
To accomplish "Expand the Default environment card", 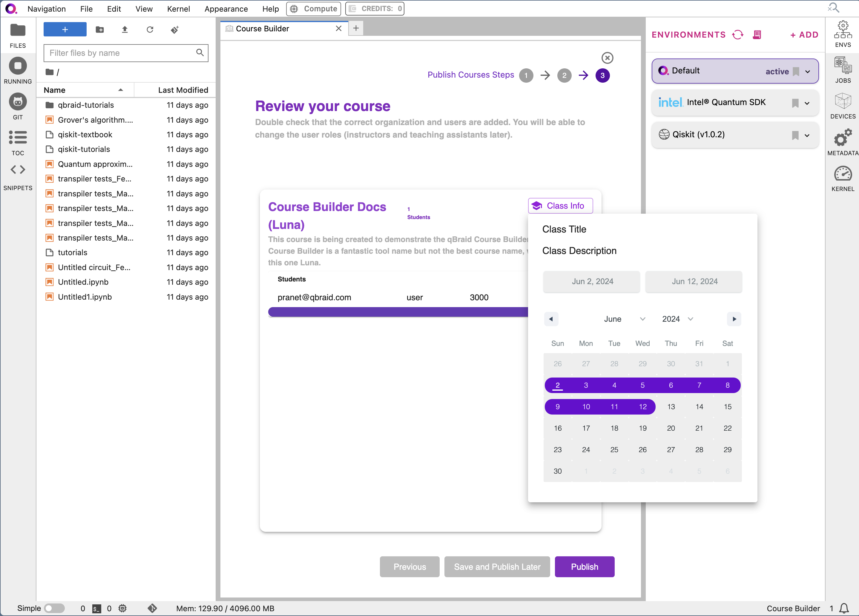I will point(808,72).
